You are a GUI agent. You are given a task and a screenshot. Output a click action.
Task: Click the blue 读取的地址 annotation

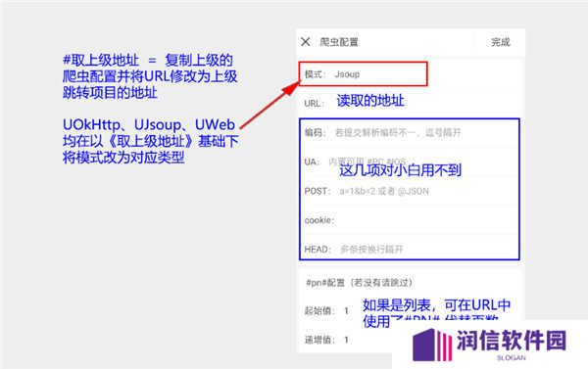[x=370, y=101]
